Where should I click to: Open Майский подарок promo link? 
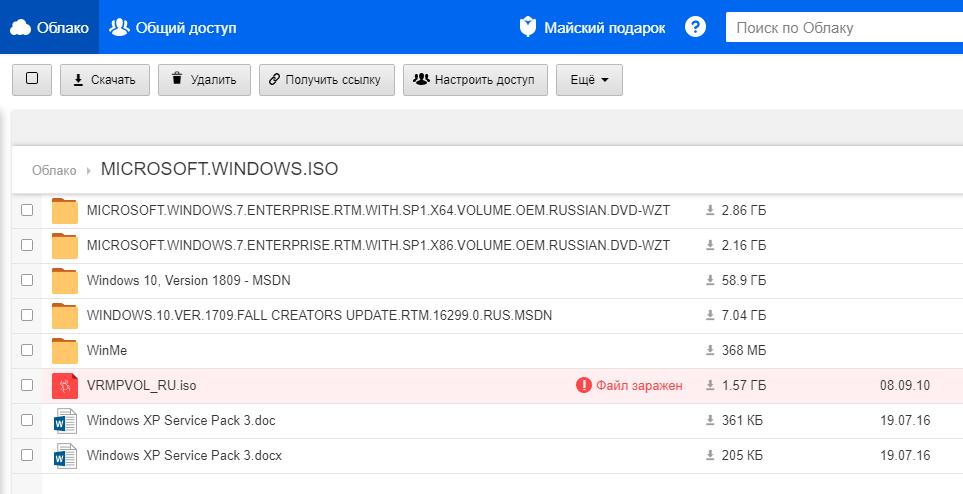click(592, 27)
